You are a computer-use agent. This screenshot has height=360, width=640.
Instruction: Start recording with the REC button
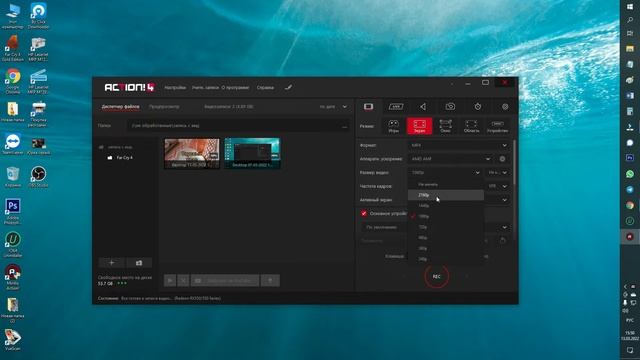[x=436, y=276]
